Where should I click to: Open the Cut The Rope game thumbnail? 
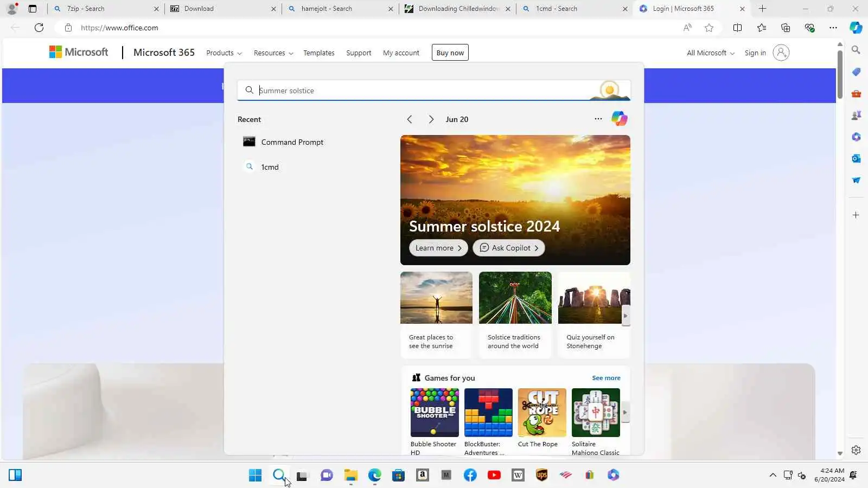point(542,413)
